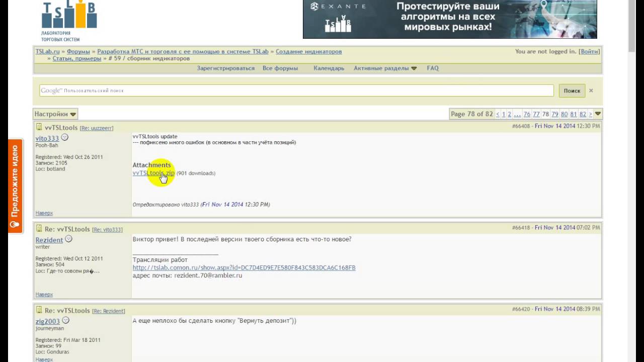
Task: Click the post icon beside Rezident's 'Re: vvTSLtools'
Action: click(39, 228)
